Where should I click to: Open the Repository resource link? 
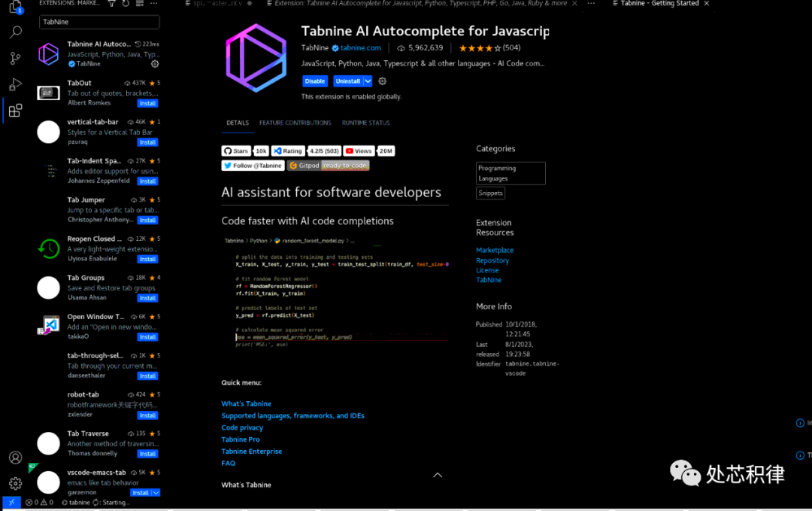tap(492, 260)
